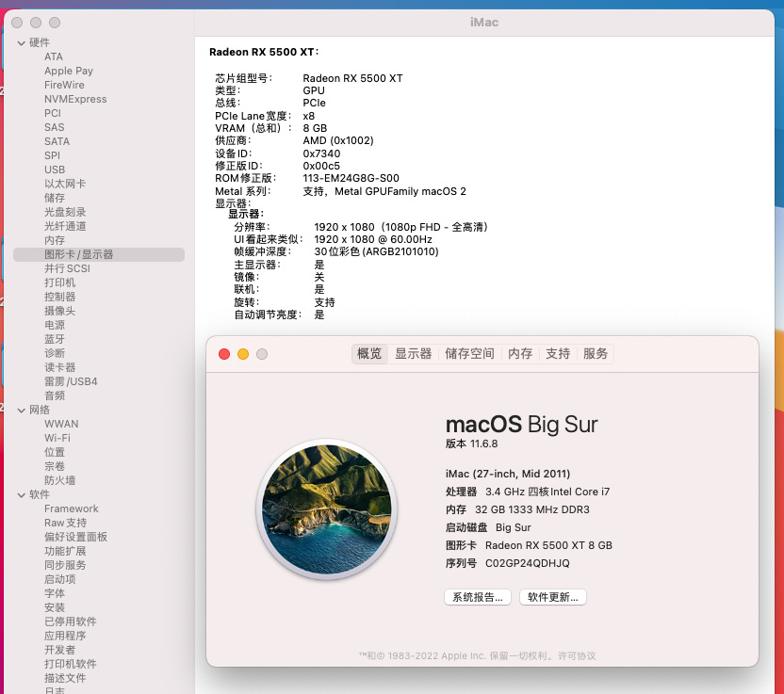
Task: Close the About This Mac window
Action: coord(224,354)
